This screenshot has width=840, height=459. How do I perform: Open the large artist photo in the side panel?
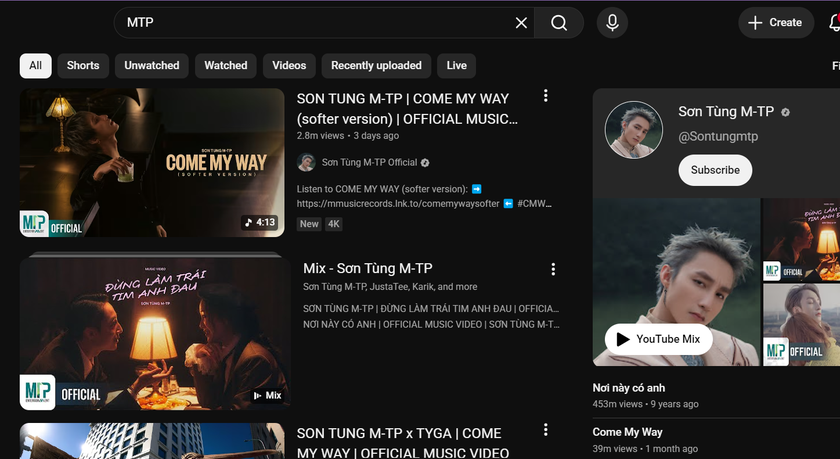pyautogui.click(x=676, y=282)
